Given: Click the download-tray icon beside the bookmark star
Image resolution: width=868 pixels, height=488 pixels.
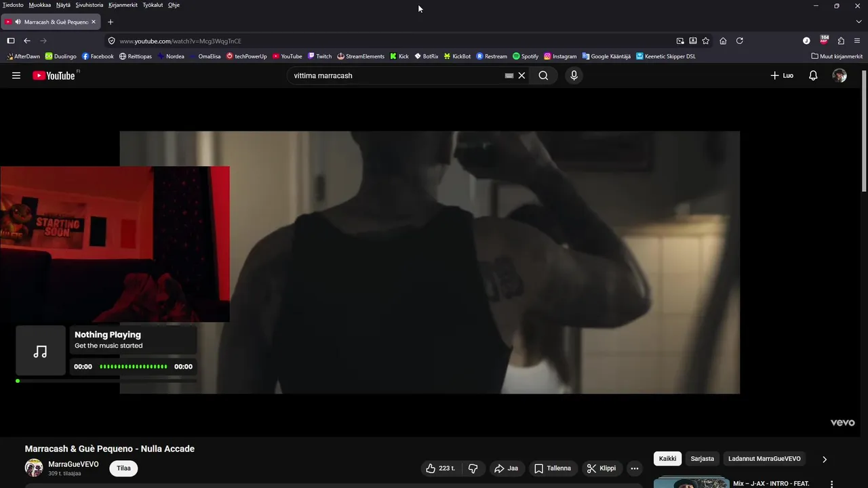Looking at the screenshot, I should click(693, 41).
